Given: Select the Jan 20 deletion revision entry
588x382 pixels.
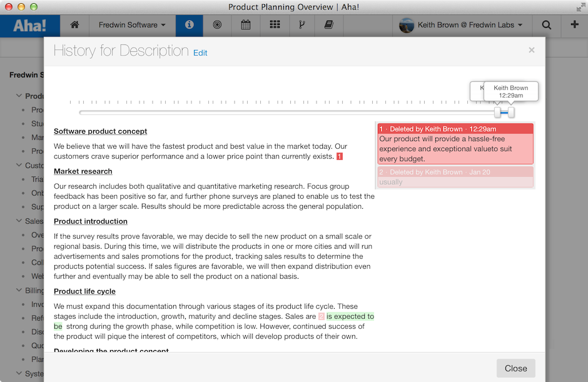Looking at the screenshot, I should [x=455, y=177].
